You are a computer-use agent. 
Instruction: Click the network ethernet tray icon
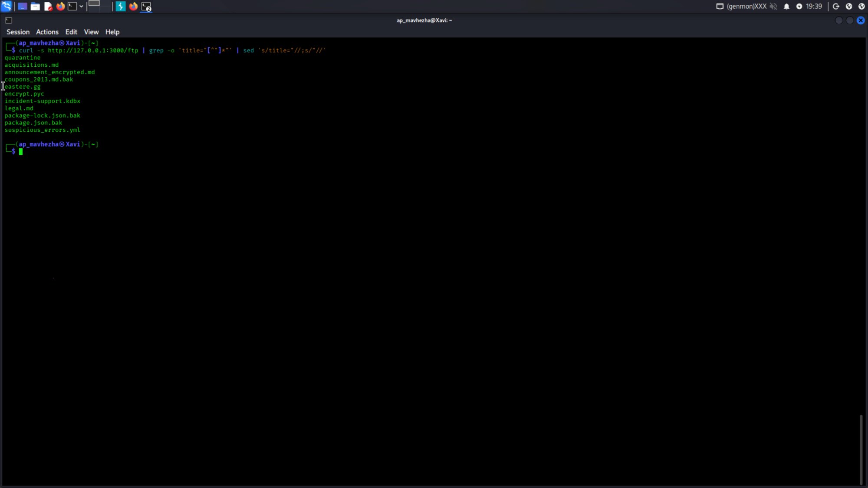[x=720, y=7]
